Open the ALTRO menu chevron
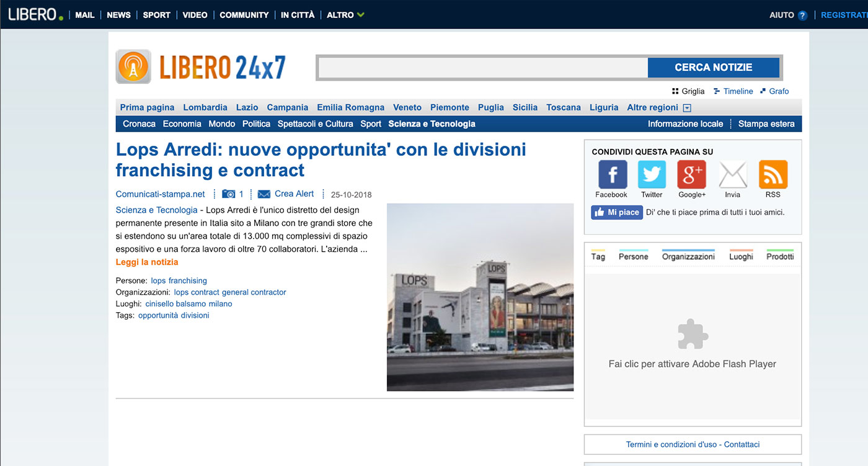 (361, 14)
